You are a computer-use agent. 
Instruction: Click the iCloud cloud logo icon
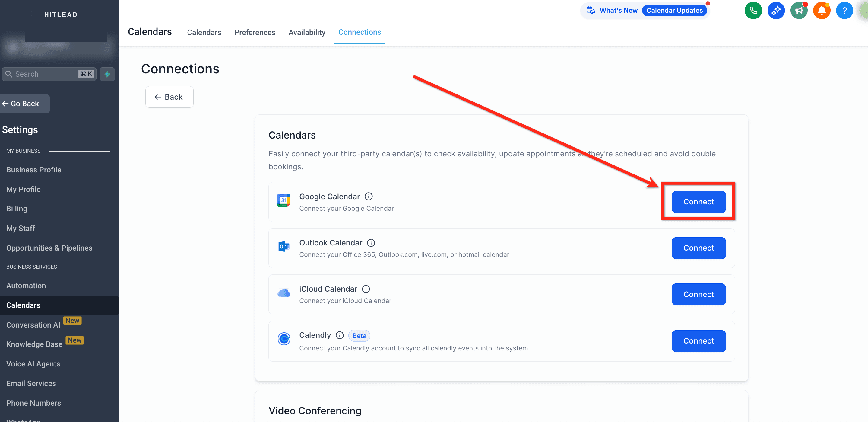pos(284,293)
